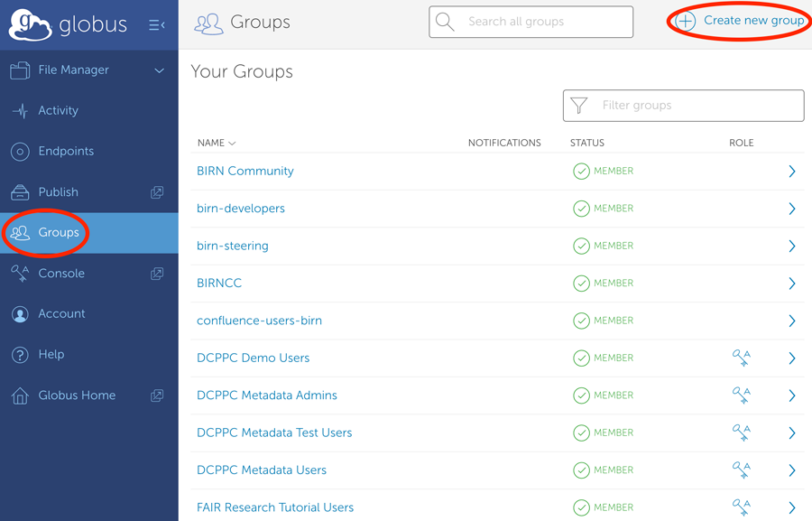Focus the Filter groups field
This screenshot has height=521, width=812.
(x=684, y=106)
